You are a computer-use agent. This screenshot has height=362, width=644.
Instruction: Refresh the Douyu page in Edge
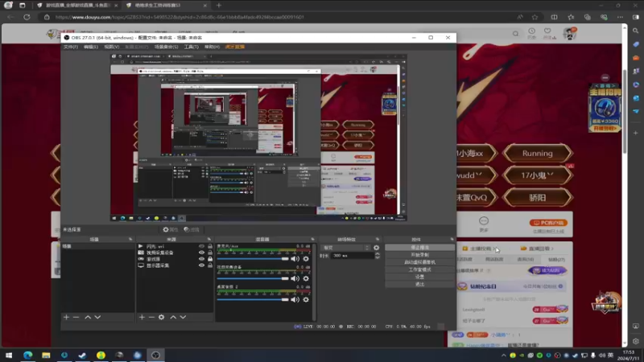click(27, 17)
